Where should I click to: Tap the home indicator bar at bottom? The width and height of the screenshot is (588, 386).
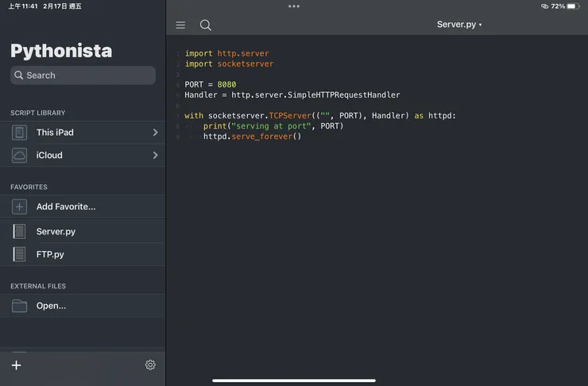(294, 380)
